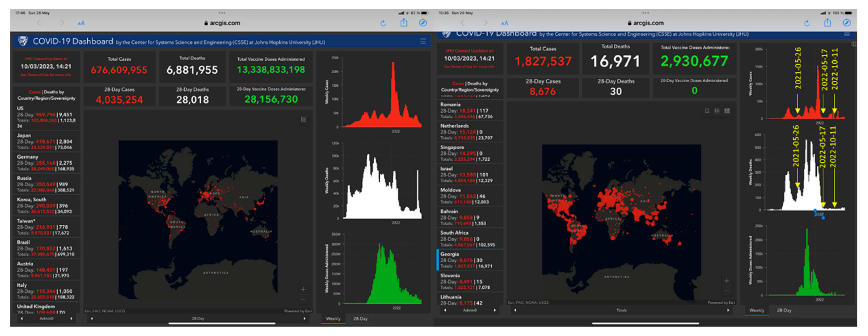The width and height of the screenshot is (868, 336).
Task: Show the legend on the 28-Day world map
Action: [x=303, y=119]
